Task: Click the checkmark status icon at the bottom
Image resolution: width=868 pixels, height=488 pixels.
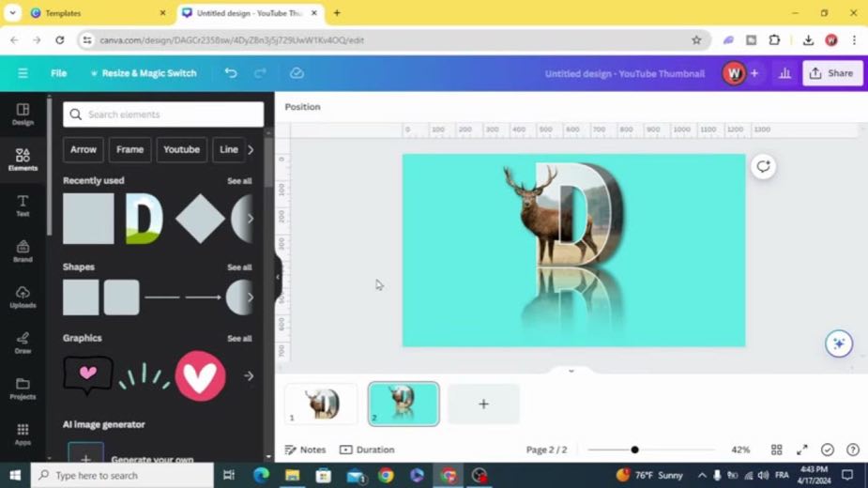Action: 828,450
